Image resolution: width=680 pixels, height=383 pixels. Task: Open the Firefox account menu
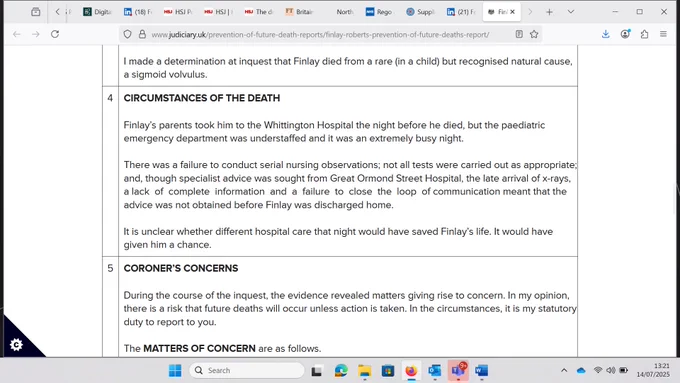point(625,34)
